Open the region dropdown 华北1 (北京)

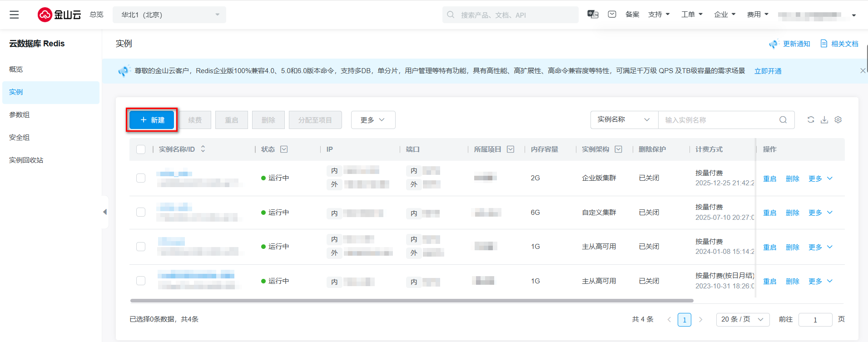click(169, 15)
